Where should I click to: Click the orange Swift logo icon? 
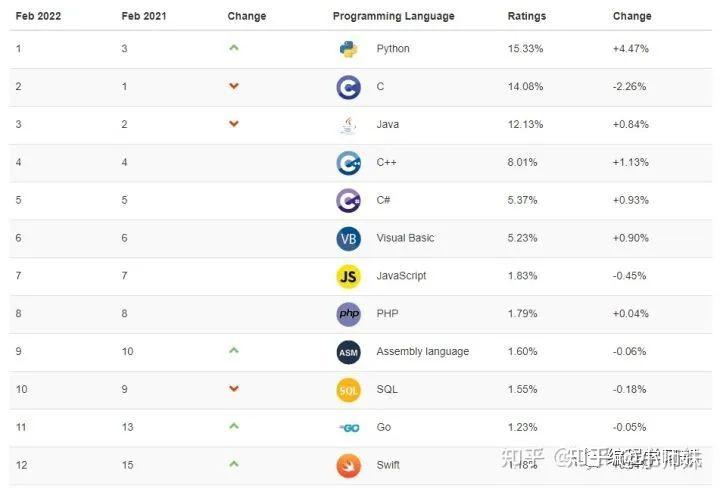[348, 465]
